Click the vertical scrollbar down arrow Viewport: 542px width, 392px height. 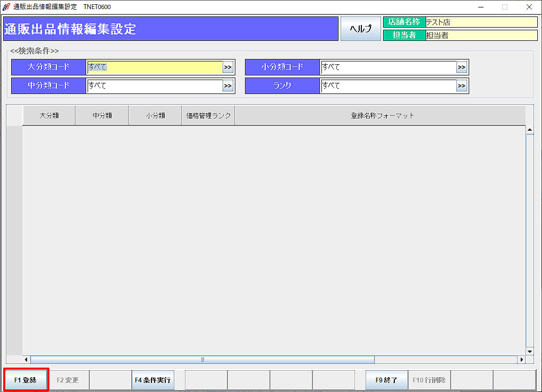[529, 351]
